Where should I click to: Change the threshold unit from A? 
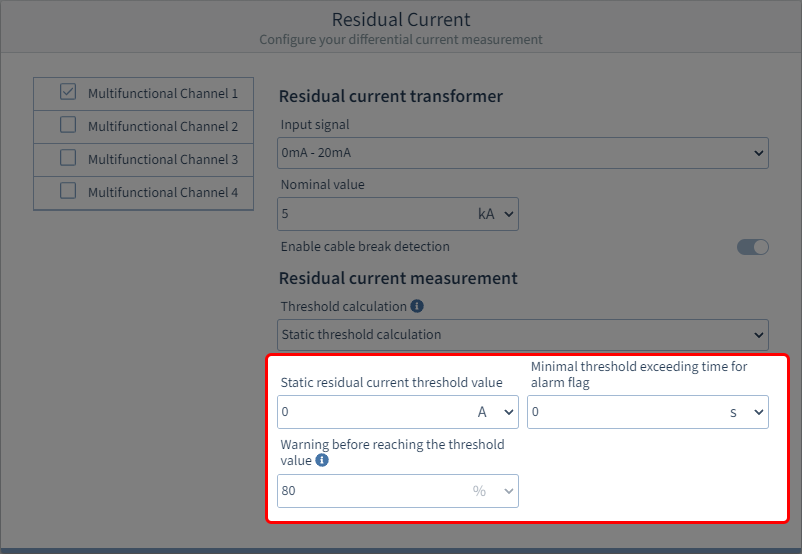pos(496,412)
